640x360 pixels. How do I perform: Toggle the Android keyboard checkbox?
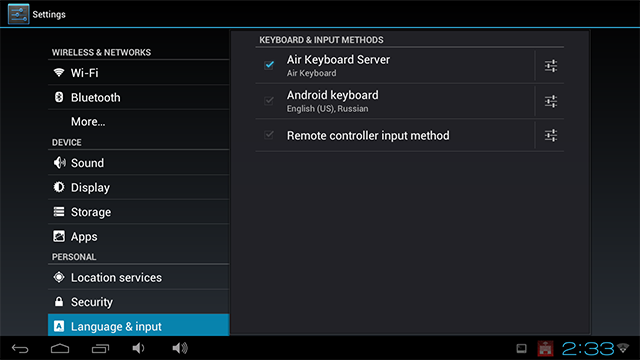(x=269, y=100)
